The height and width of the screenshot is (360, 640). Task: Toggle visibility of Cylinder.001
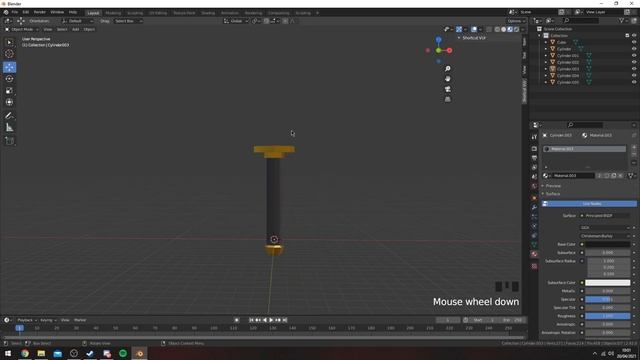click(634, 56)
